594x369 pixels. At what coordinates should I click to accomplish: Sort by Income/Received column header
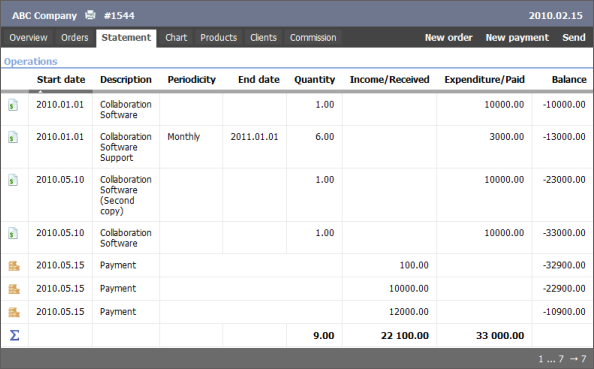pos(389,80)
